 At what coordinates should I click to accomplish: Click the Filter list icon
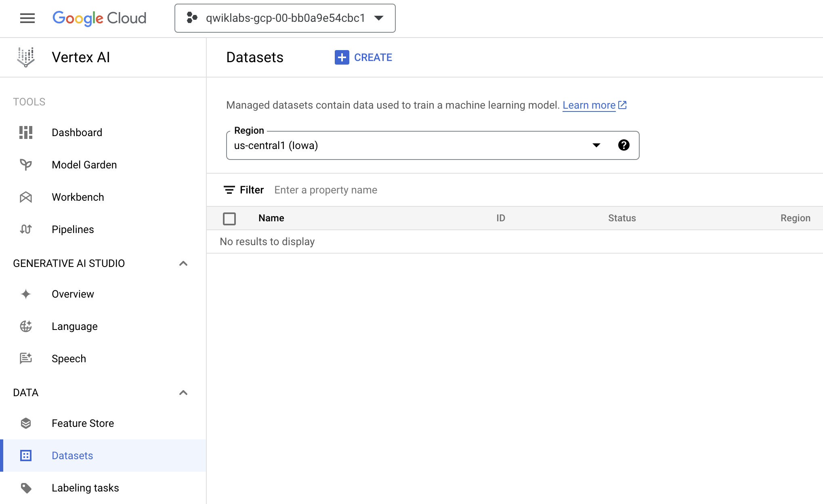[x=229, y=190]
